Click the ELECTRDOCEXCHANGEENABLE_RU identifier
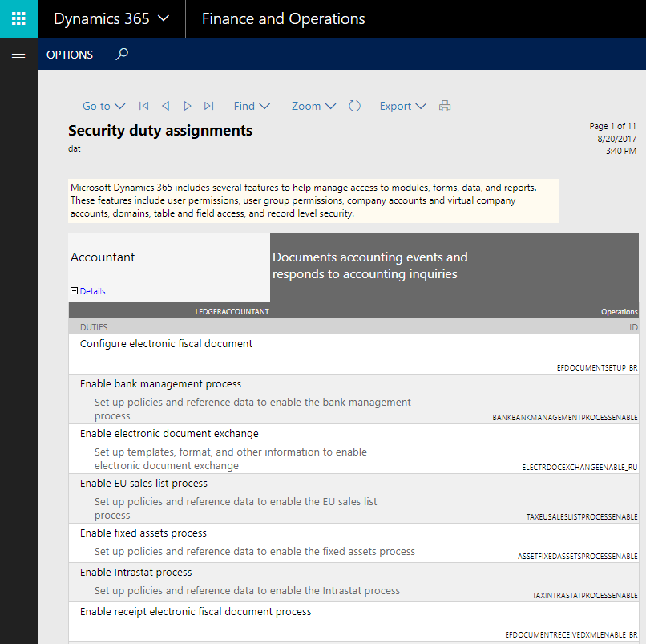Viewport: 646px width, 644px height. pyautogui.click(x=579, y=467)
